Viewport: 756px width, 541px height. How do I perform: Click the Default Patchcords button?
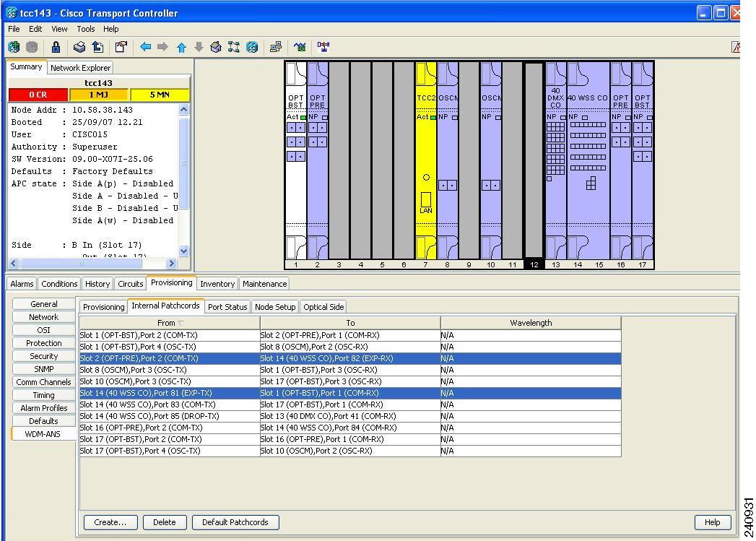point(235,522)
